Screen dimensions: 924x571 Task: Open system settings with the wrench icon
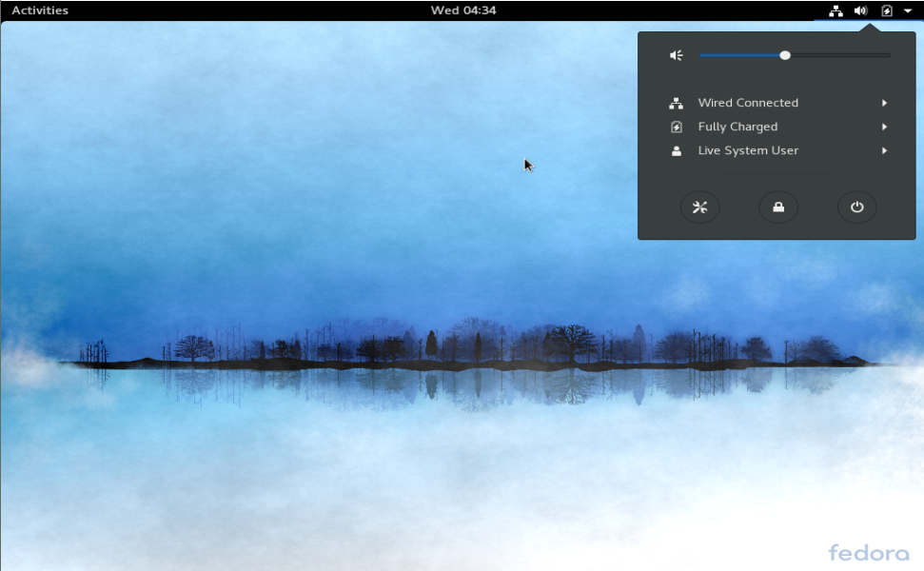700,207
